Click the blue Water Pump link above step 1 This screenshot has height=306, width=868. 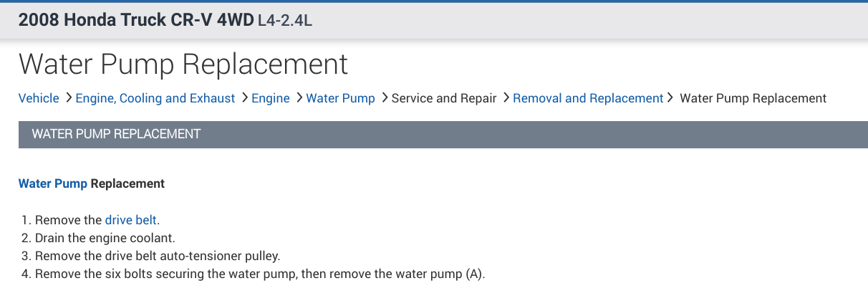(53, 183)
